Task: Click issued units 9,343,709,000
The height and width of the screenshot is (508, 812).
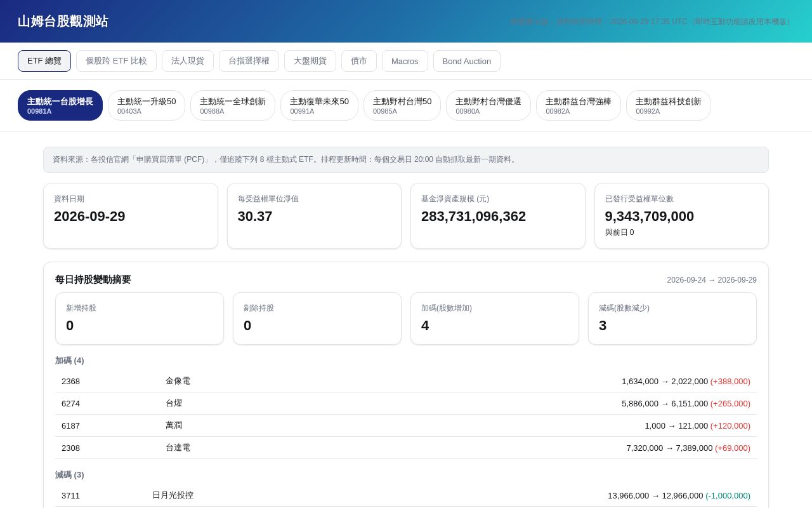Action: tap(650, 217)
